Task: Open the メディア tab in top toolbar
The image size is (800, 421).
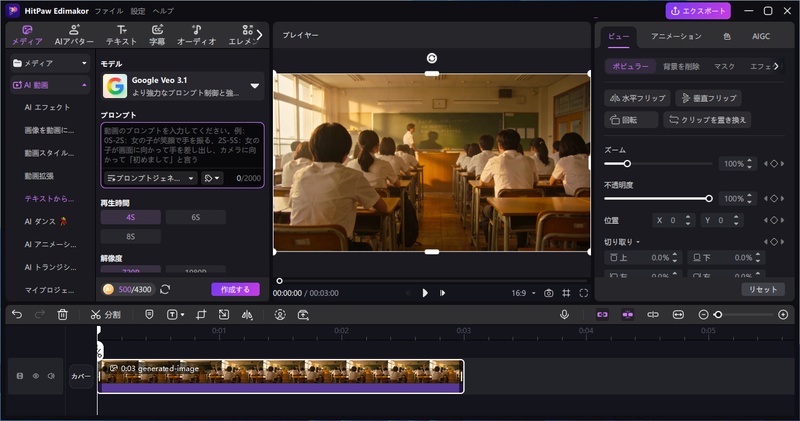Action: tap(27, 35)
